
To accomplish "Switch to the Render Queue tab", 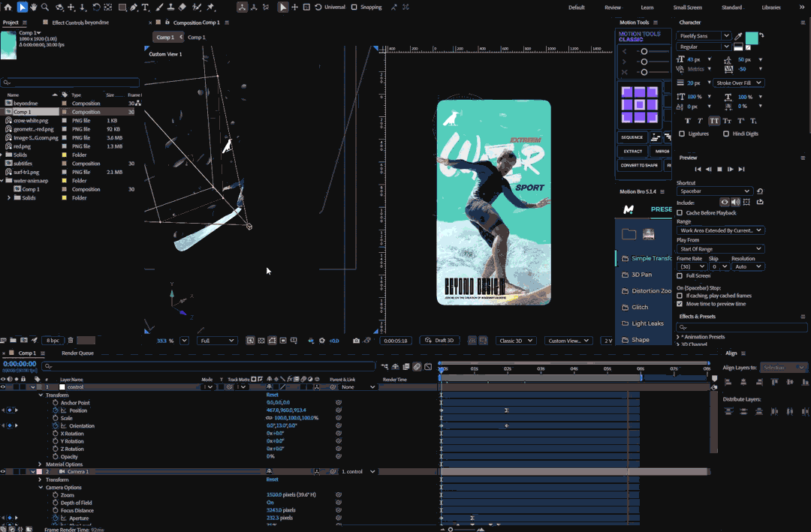I will (77, 353).
